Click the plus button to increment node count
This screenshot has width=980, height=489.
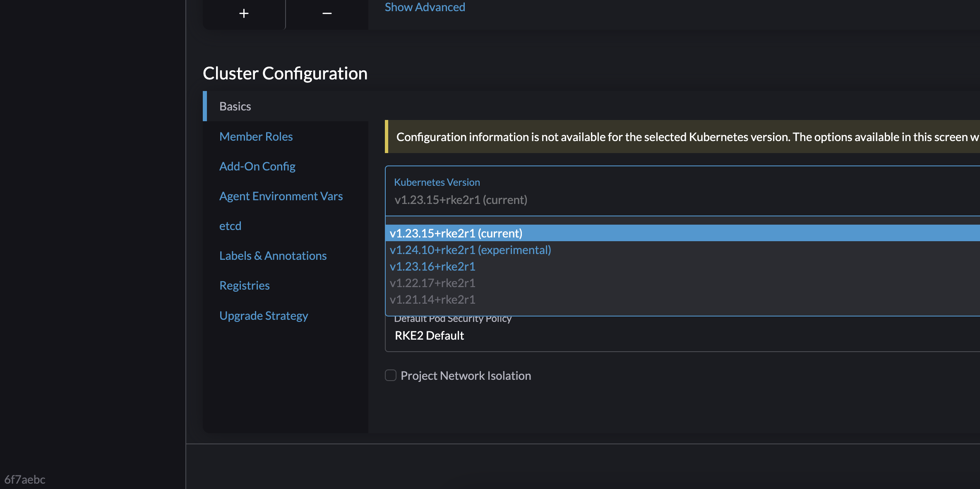(x=244, y=13)
